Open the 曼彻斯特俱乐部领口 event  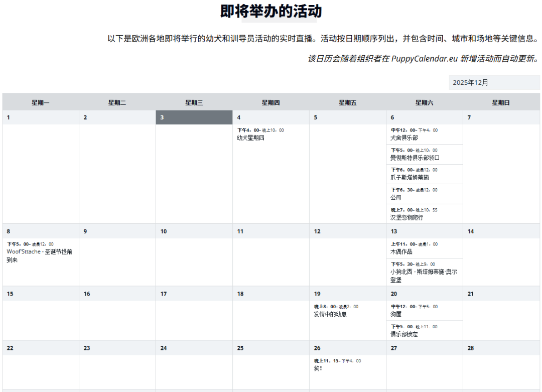(x=415, y=158)
